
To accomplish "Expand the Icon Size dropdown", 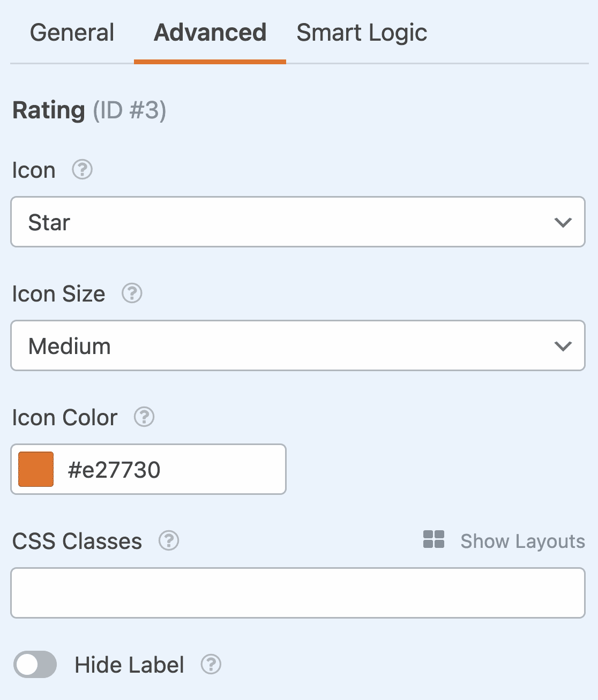I will (298, 346).
